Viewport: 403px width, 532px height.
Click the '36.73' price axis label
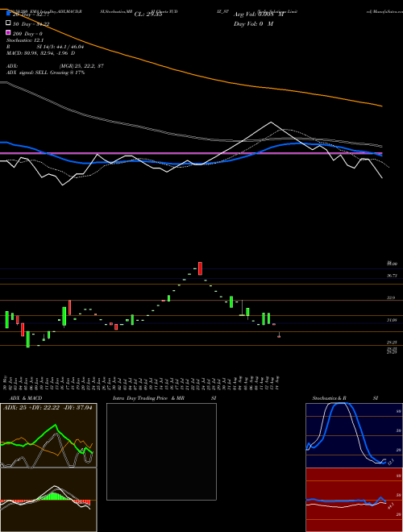[x=392, y=276]
